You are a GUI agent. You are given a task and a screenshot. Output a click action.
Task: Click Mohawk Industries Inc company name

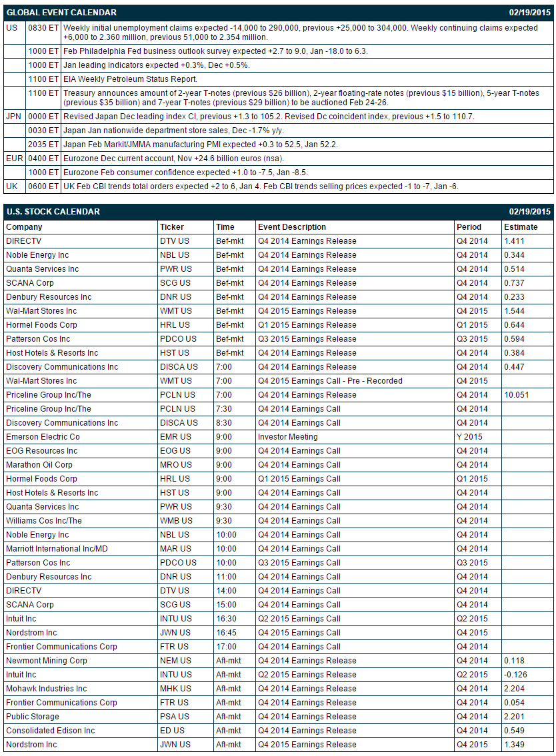(x=47, y=689)
